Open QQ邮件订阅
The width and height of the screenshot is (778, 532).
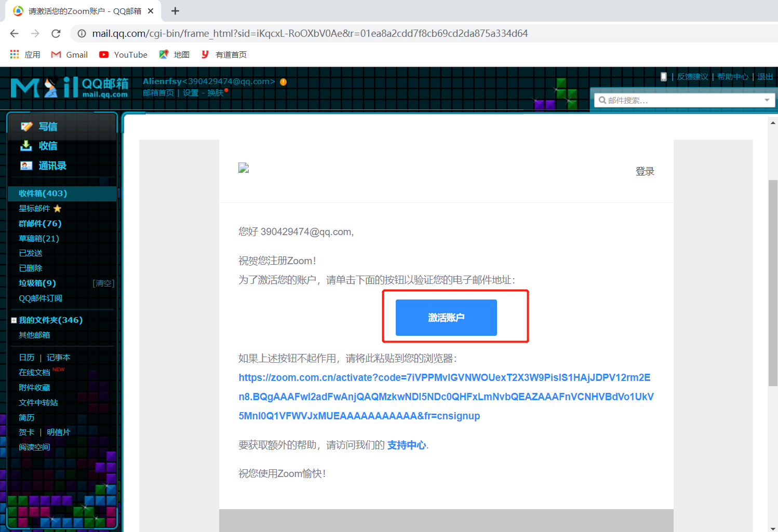tap(40, 298)
